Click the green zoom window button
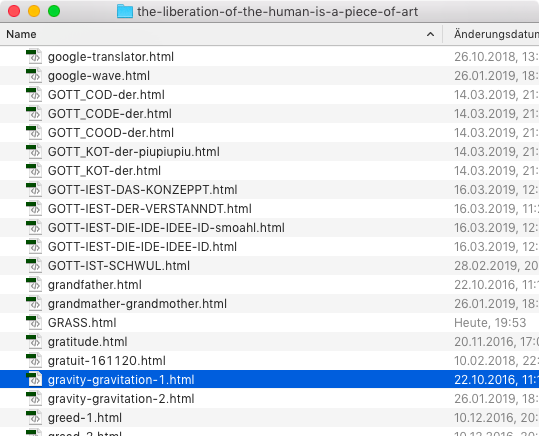Screen dimensions: 539x436 tap(54, 11)
